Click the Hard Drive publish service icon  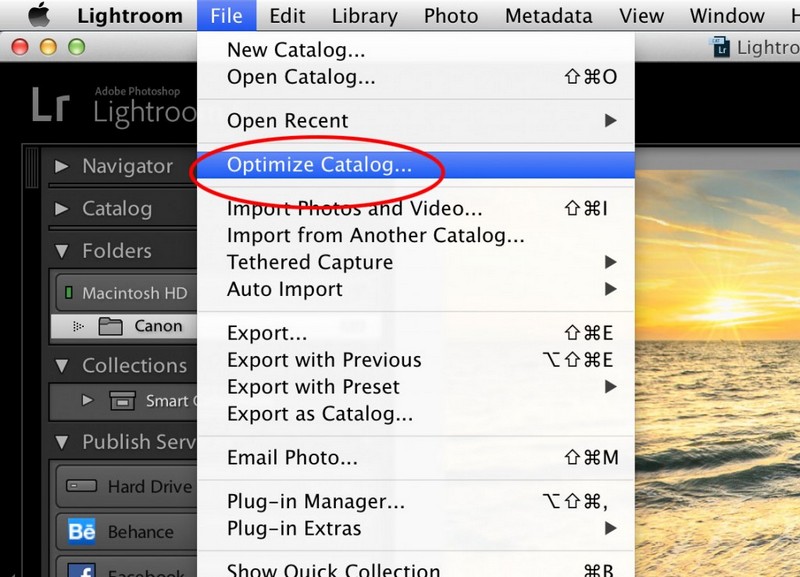tap(83, 487)
